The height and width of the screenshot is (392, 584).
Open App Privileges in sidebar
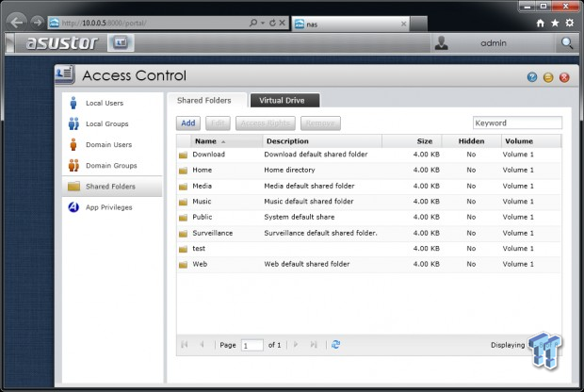point(112,207)
